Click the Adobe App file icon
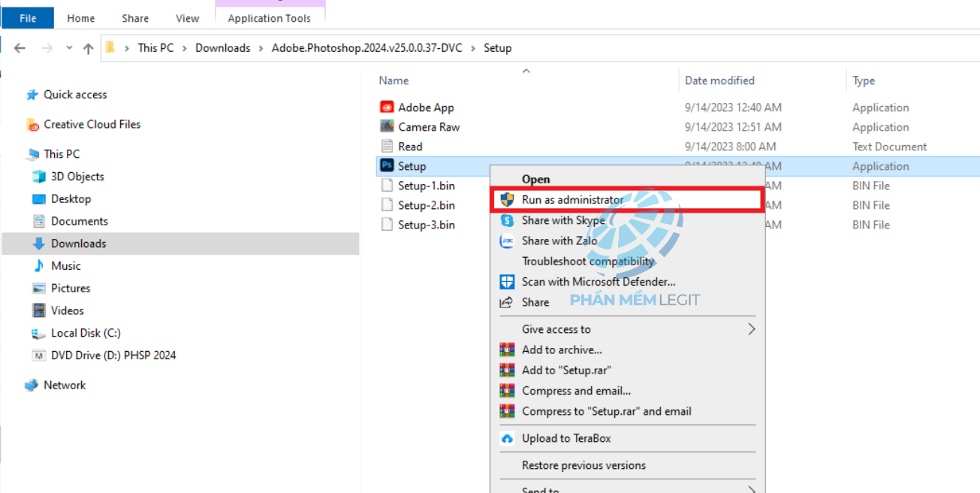 point(387,107)
